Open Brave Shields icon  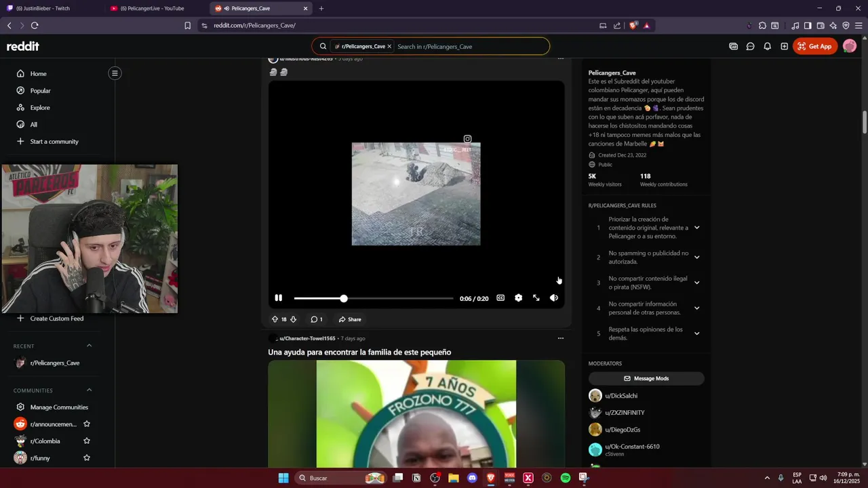coord(633,26)
